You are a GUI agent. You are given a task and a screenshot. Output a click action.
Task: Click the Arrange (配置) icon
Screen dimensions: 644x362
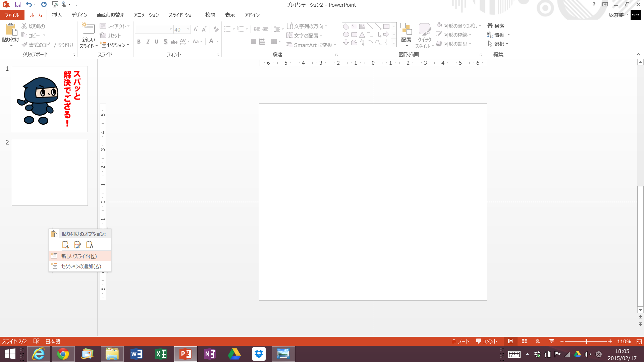click(406, 29)
